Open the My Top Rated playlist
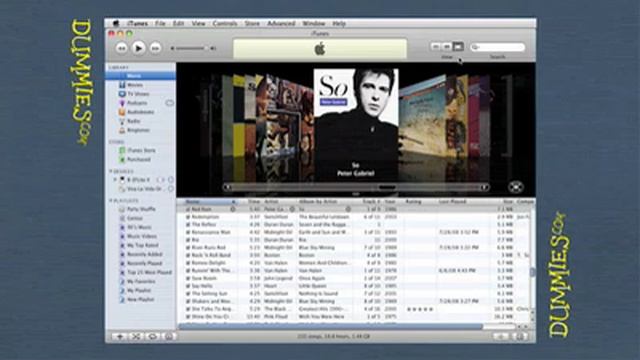The height and width of the screenshot is (360, 640). [142, 245]
